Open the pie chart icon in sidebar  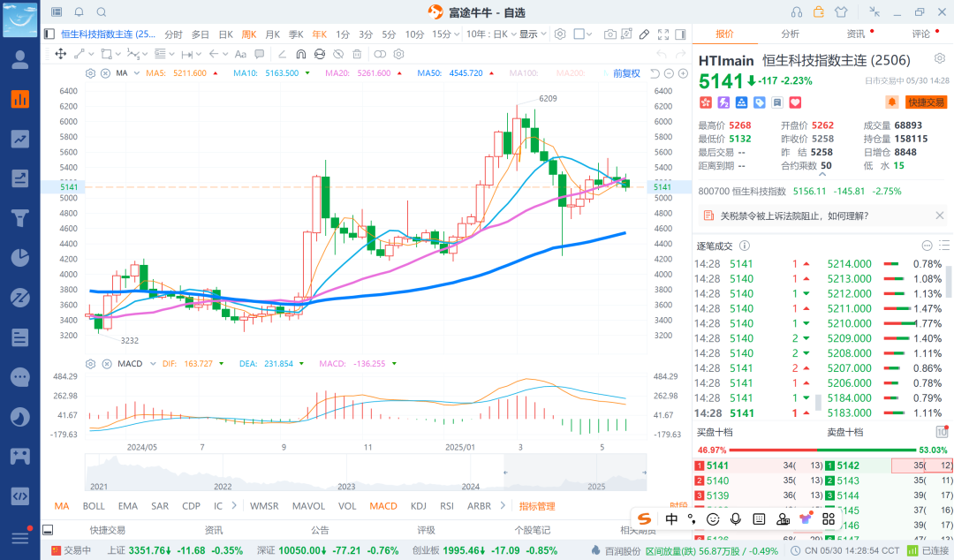20,258
